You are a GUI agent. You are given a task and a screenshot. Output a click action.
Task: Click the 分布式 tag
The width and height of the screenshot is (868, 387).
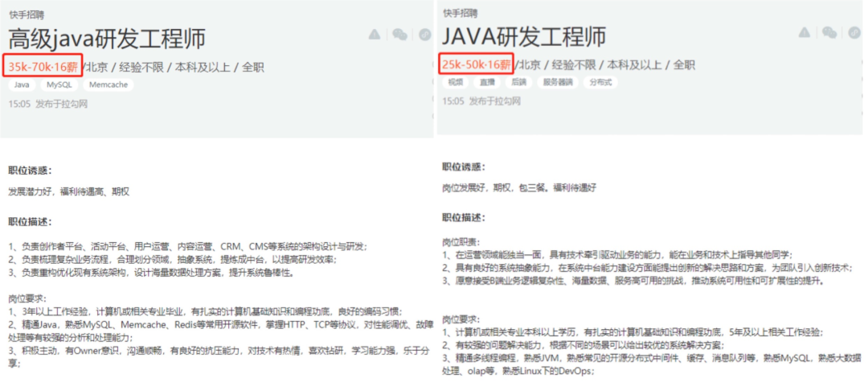coord(600,83)
